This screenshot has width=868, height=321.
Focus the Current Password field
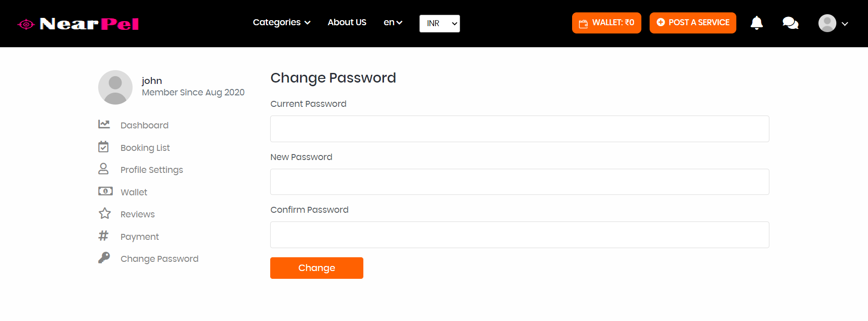519,129
